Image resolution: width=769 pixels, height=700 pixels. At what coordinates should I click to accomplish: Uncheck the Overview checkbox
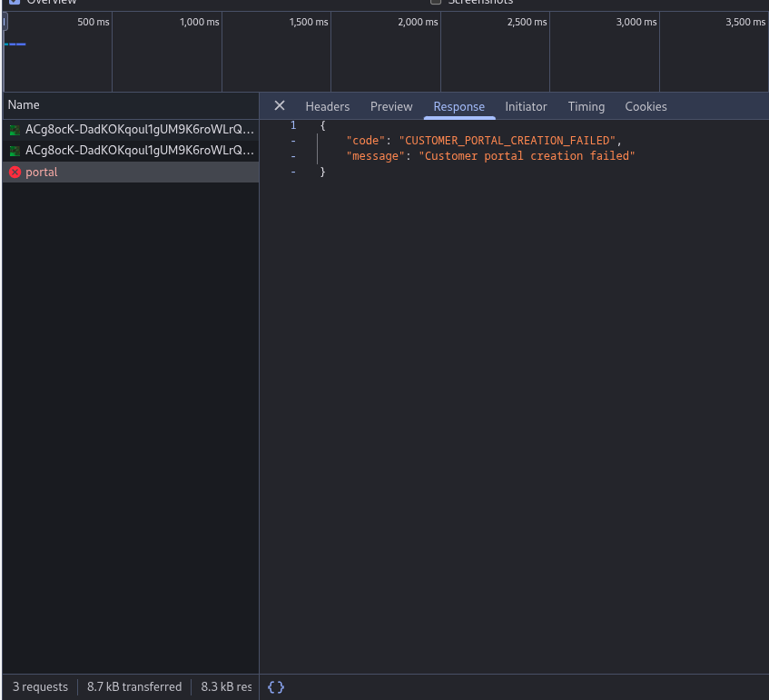(x=15, y=2)
